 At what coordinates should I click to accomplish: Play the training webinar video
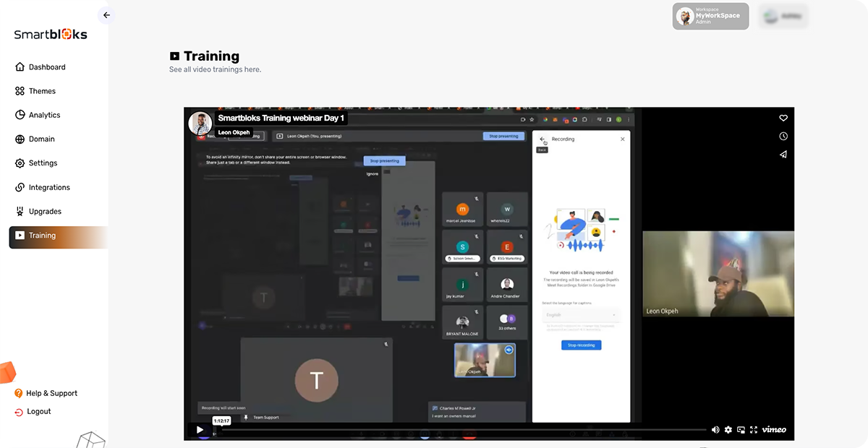(x=200, y=429)
